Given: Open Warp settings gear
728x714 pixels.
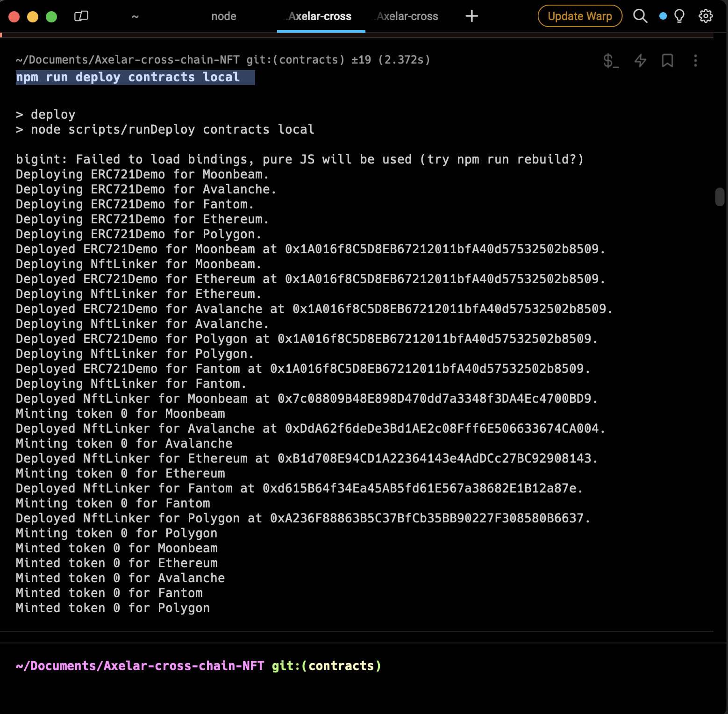Looking at the screenshot, I should [706, 16].
